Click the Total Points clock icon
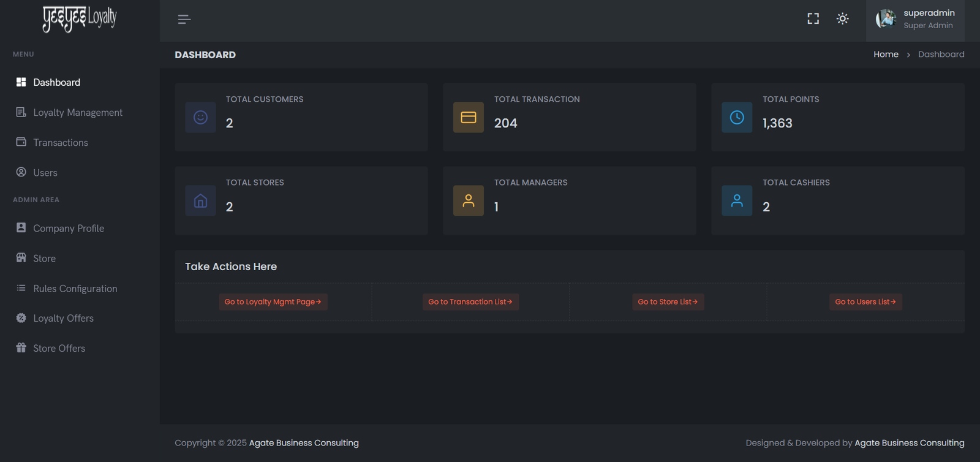The width and height of the screenshot is (980, 462). coord(737,118)
